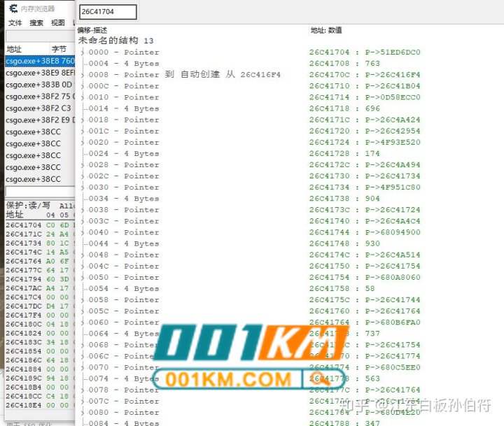Screen dimensions: 504x426
Task: Select the 0034 - 4 Bytes row
Action: pos(124,199)
